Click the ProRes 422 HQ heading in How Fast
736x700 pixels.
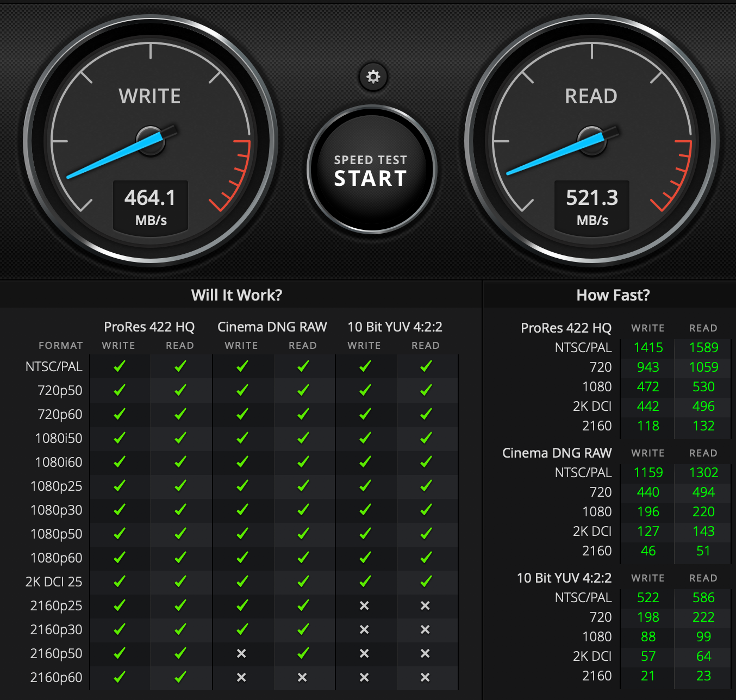566,328
